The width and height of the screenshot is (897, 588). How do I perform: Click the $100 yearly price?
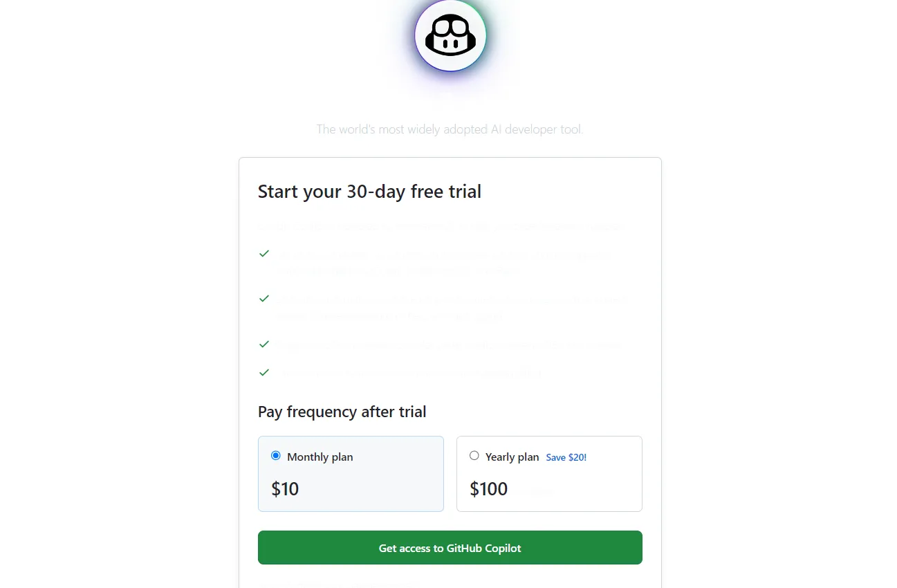click(489, 489)
